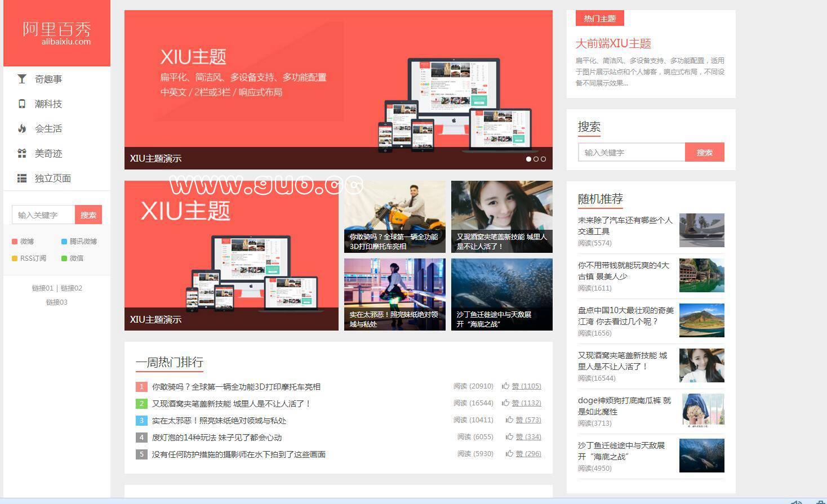The width and height of the screenshot is (827, 504).
Task: Open the 大前端XIU主题 headline link
Action: (x=613, y=43)
